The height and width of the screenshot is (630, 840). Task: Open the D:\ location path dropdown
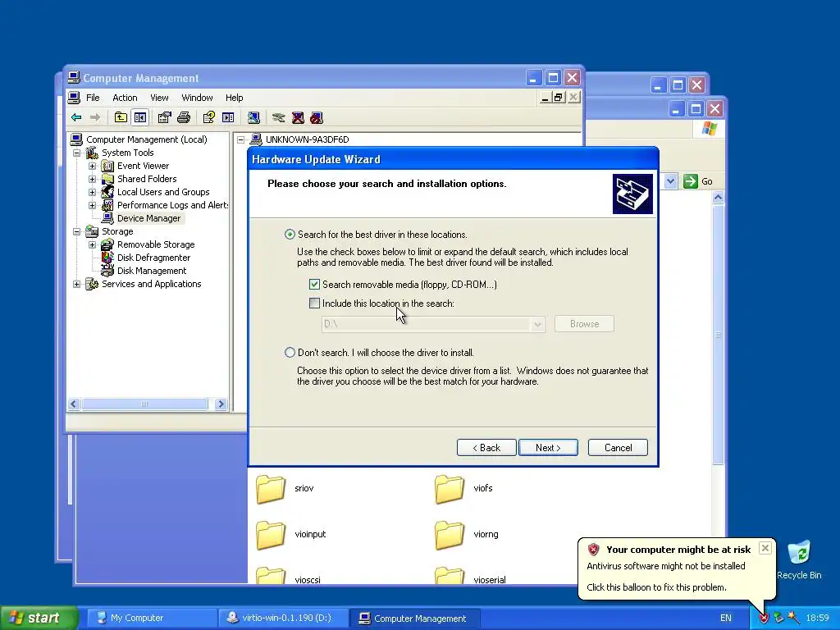pyautogui.click(x=537, y=324)
